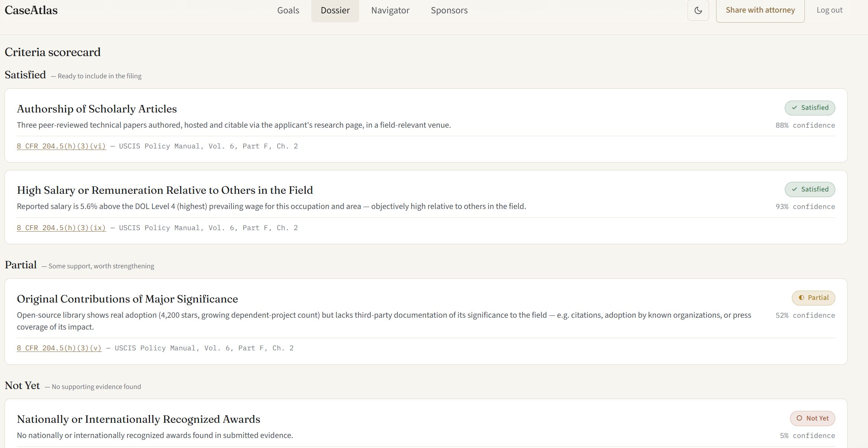Open the Sponsors tab

(449, 10)
